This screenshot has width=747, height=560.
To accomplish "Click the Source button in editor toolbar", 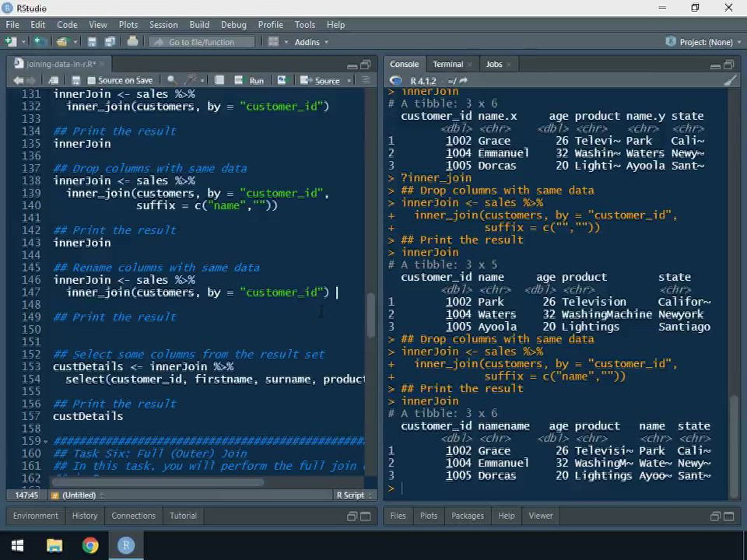I will (321, 80).
